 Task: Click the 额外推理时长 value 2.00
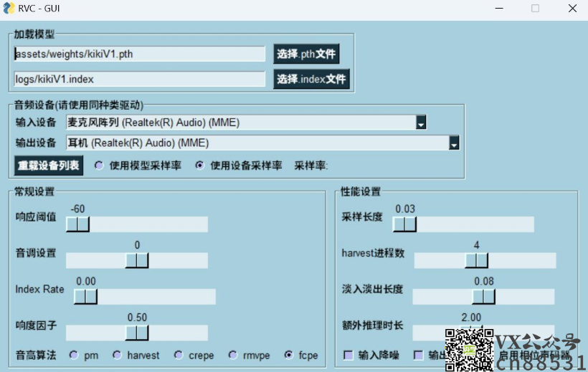[x=471, y=318]
